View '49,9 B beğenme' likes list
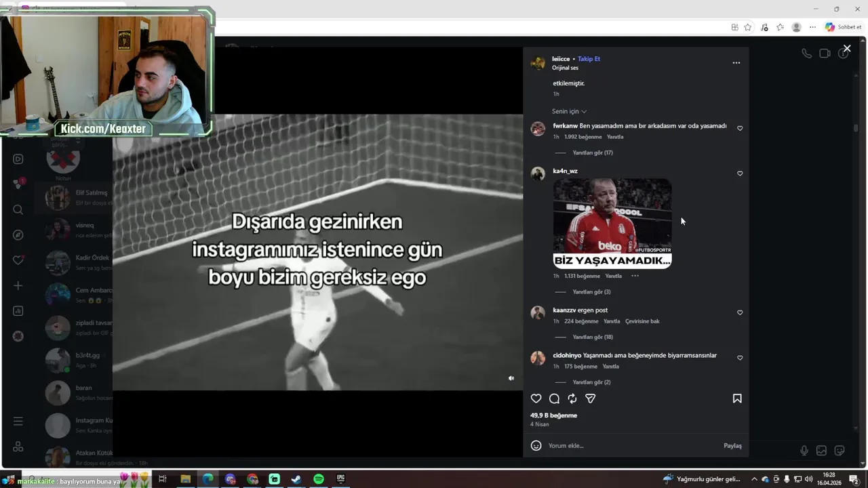The height and width of the screenshot is (488, 868). (553, 415)
